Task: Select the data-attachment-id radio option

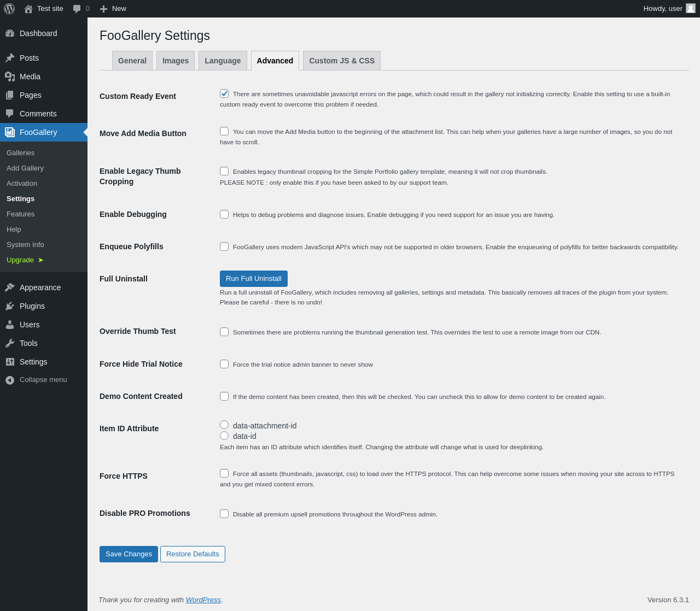Action: [x=224, y=425]
